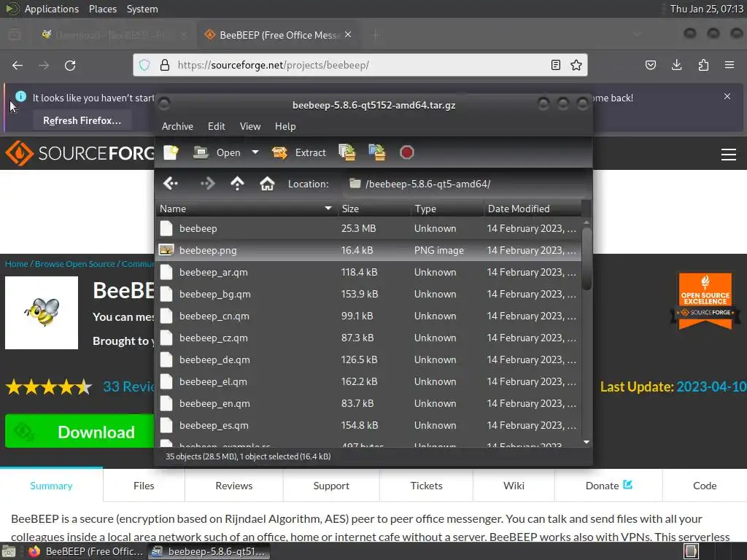Click the Firefox URL address bar

(360, 65)
